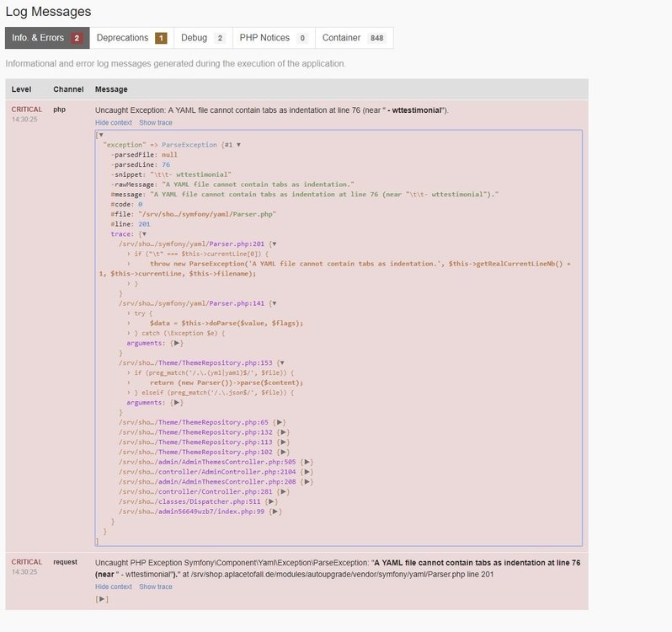Click the ParseException class name

pyautogui.click(x=189, y=145)
